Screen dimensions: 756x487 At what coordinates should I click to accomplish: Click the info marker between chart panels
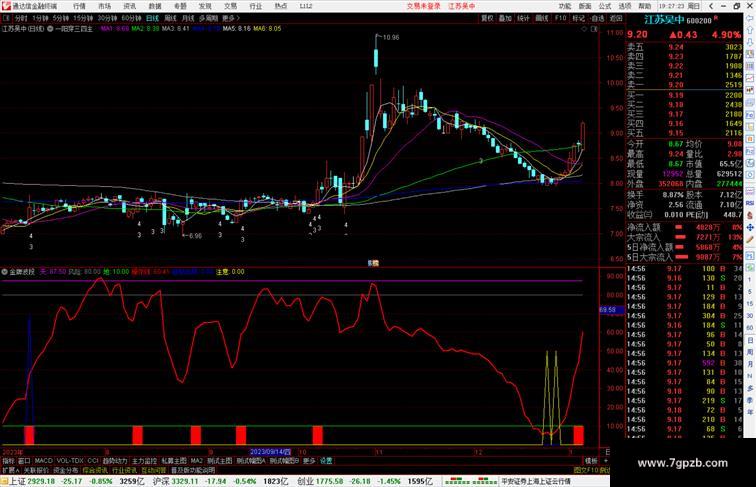pyautogui.click(x=373, y=263)
